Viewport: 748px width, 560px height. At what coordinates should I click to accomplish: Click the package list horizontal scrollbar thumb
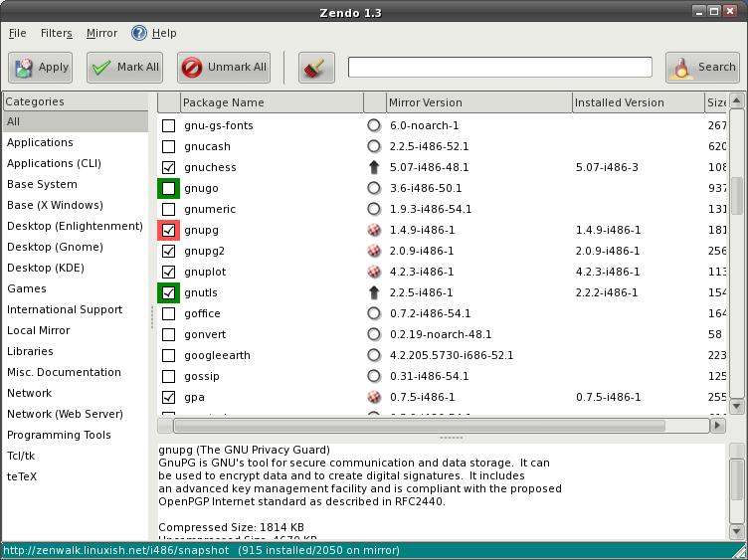[x=420, y=426]
